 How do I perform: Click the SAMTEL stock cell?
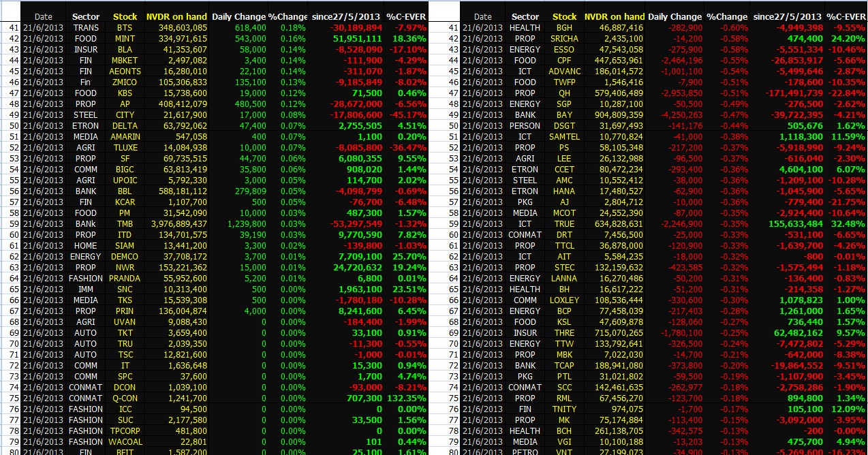pyautogui.click(x=564, y=137)
